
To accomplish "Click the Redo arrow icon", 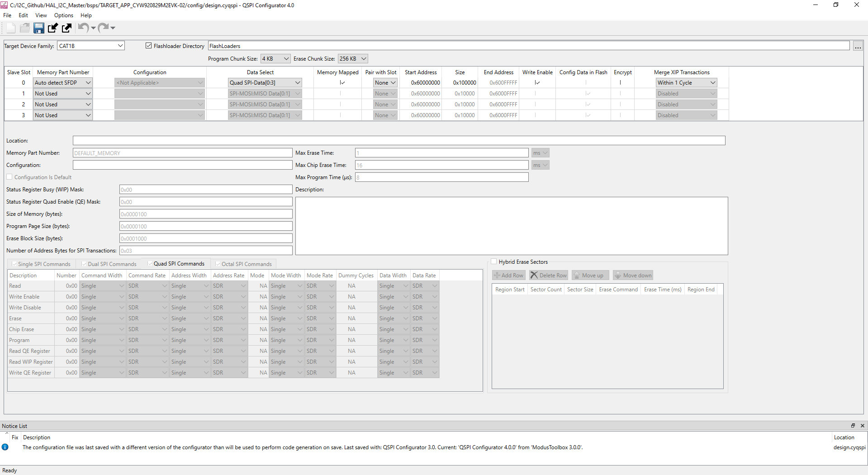I will click(103, 28).
